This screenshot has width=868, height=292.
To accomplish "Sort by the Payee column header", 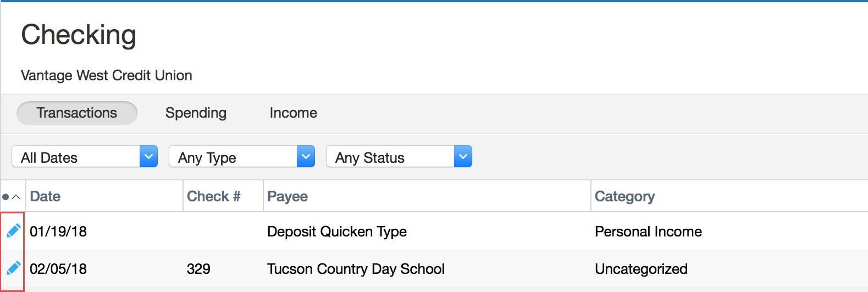I will click(x=288, y=196).
